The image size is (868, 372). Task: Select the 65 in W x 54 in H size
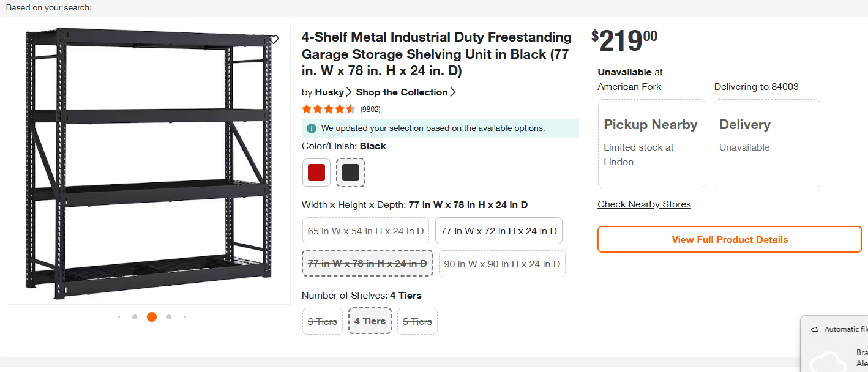[365, 231]
